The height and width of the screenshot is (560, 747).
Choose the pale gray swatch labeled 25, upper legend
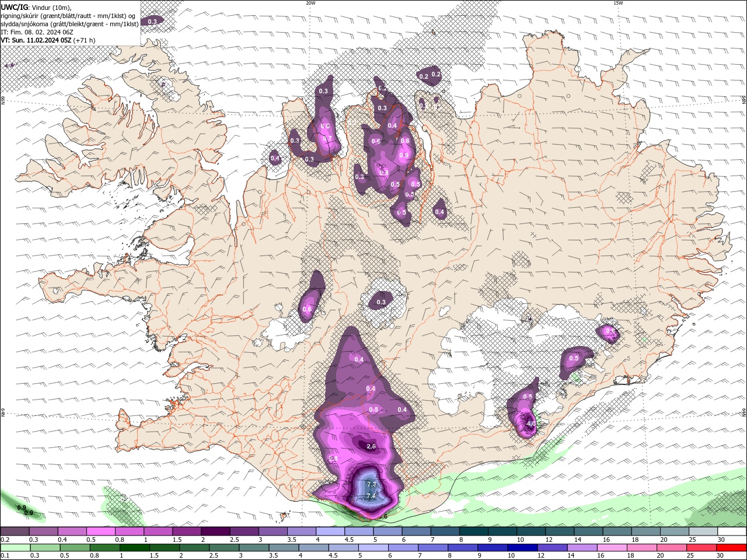point(703,531)
